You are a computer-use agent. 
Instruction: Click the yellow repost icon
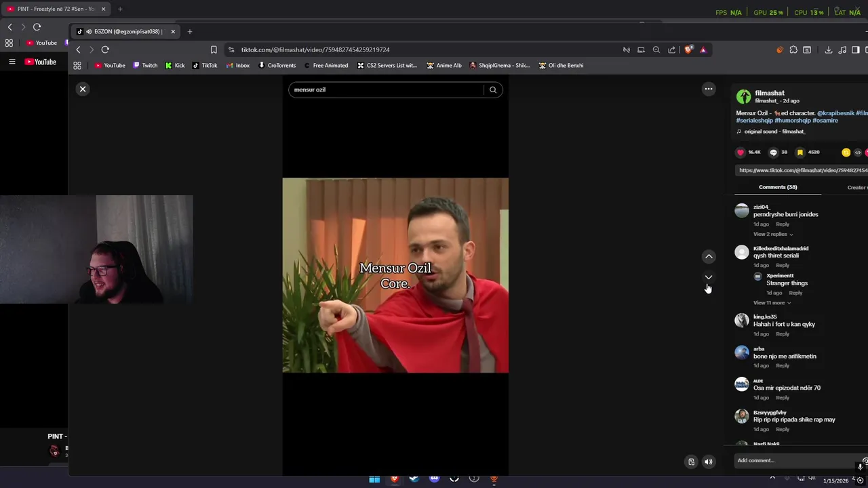[846, 152]
